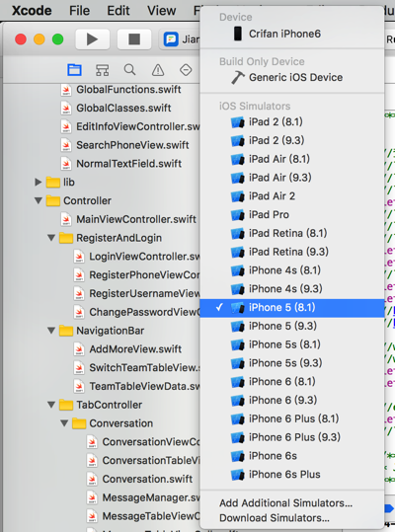Select iPhone 6 (9.3) simulator

coord(292,401)
